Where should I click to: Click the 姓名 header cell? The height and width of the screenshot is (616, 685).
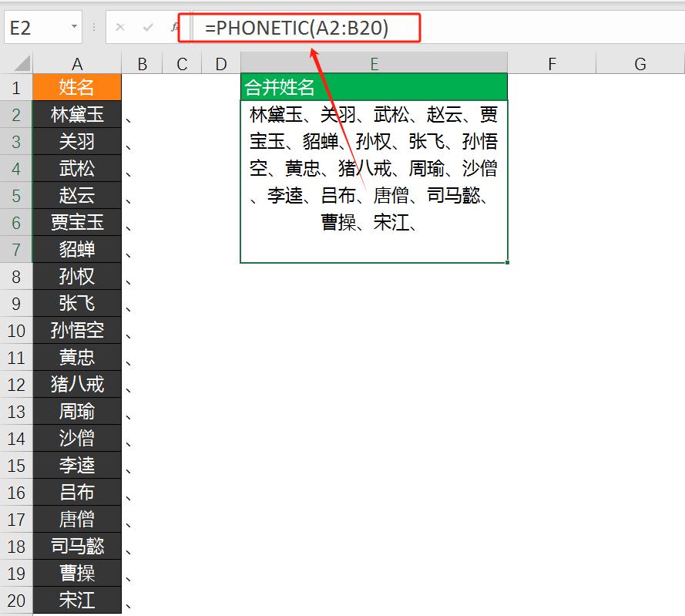[77, 87]
